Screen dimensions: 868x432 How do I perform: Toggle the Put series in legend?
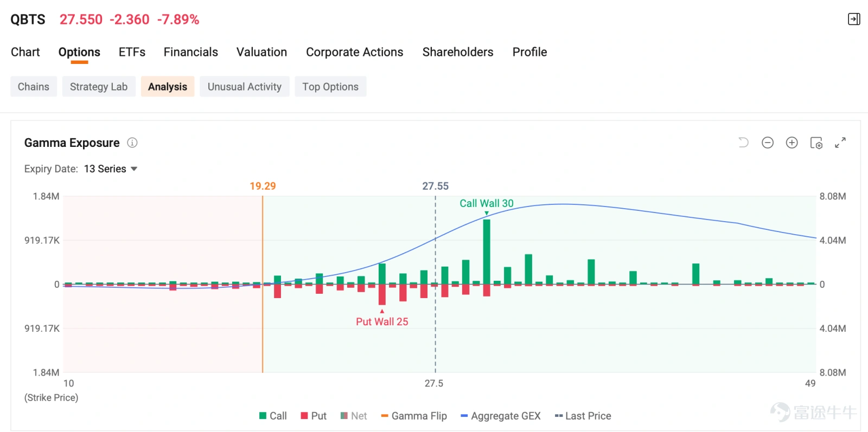[314, 416]
